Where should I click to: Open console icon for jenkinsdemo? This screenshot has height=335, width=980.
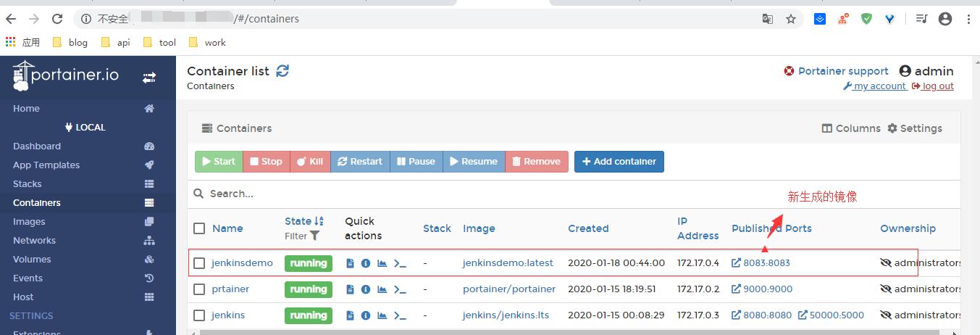click(400, 263)
